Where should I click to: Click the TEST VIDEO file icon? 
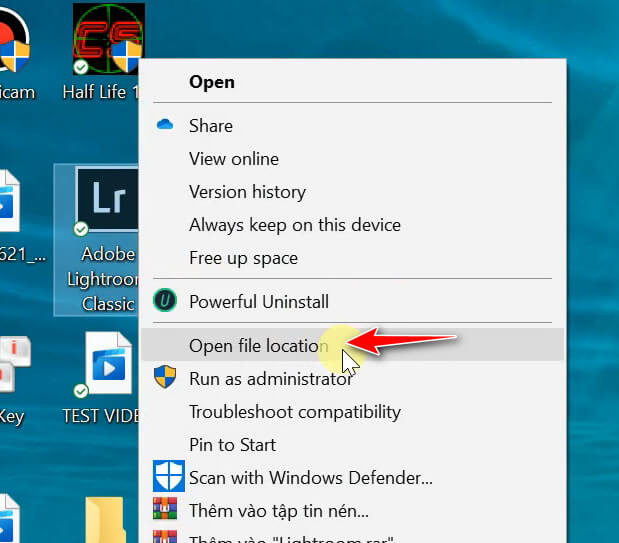(x=108, y=365)
